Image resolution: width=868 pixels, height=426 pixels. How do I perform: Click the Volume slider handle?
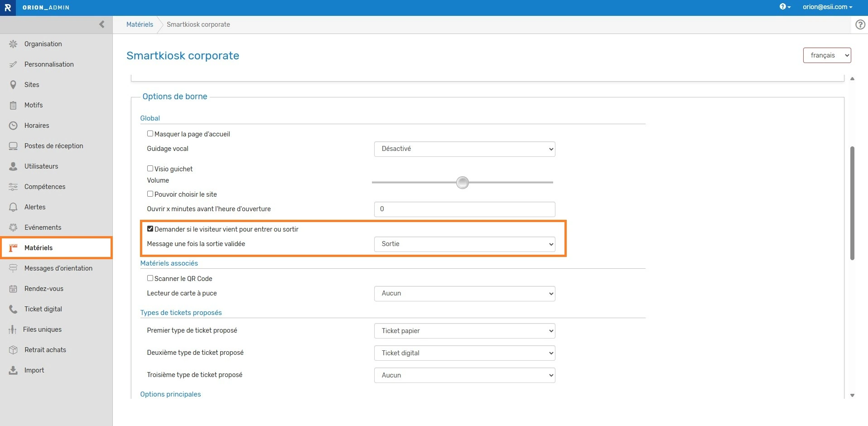[462, 183]
